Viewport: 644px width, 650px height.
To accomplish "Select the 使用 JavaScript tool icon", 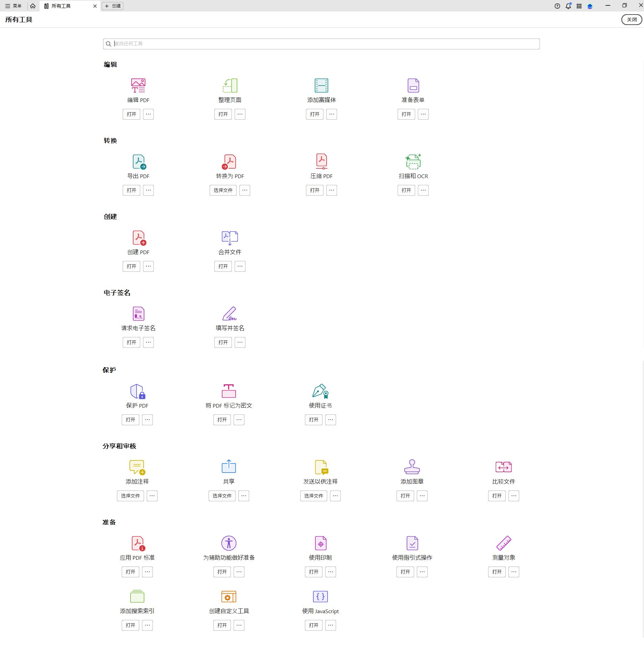I will coord(320,597).
